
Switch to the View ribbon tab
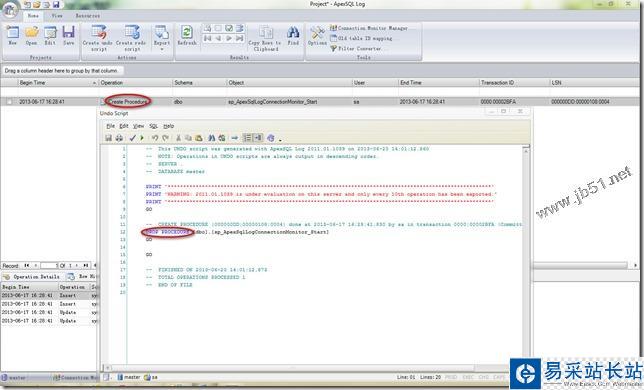click(x=57, y=16)
